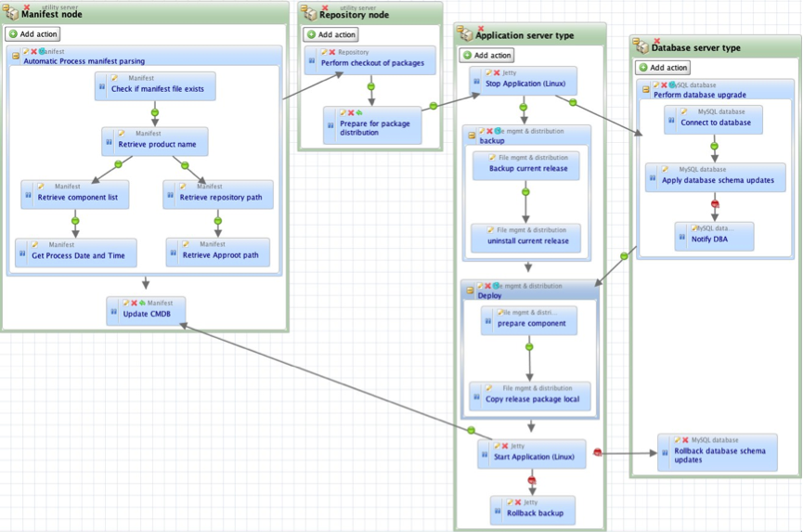
Task: Select the Notify DBA action box
Action: click(715, 236)
